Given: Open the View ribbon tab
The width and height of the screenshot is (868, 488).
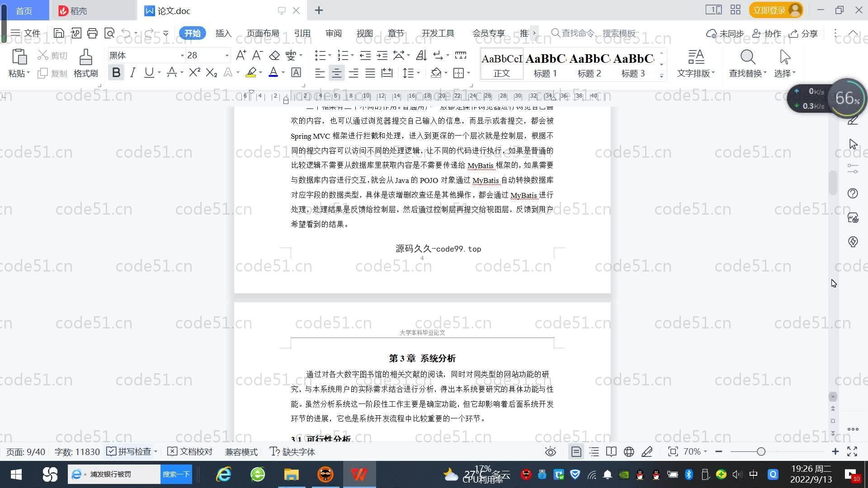Looking at the screenshot, I should coord(364,33).
